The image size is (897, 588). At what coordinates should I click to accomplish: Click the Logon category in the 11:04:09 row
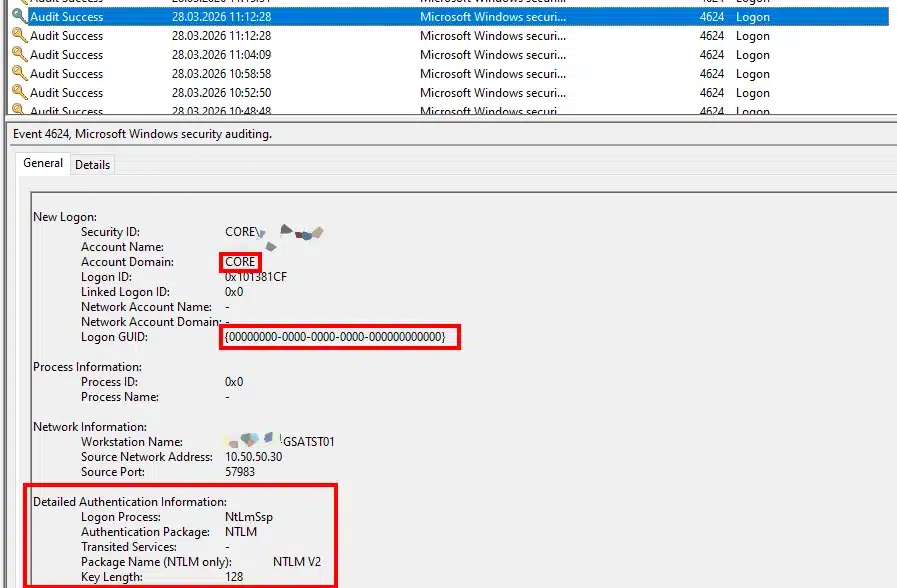[753, 55]
